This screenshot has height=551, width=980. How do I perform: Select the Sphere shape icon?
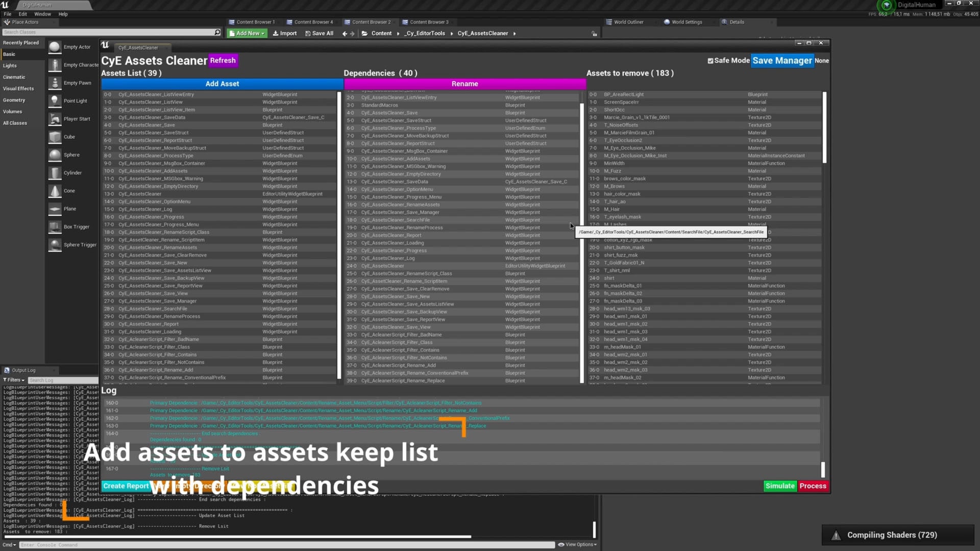point(55,154)
